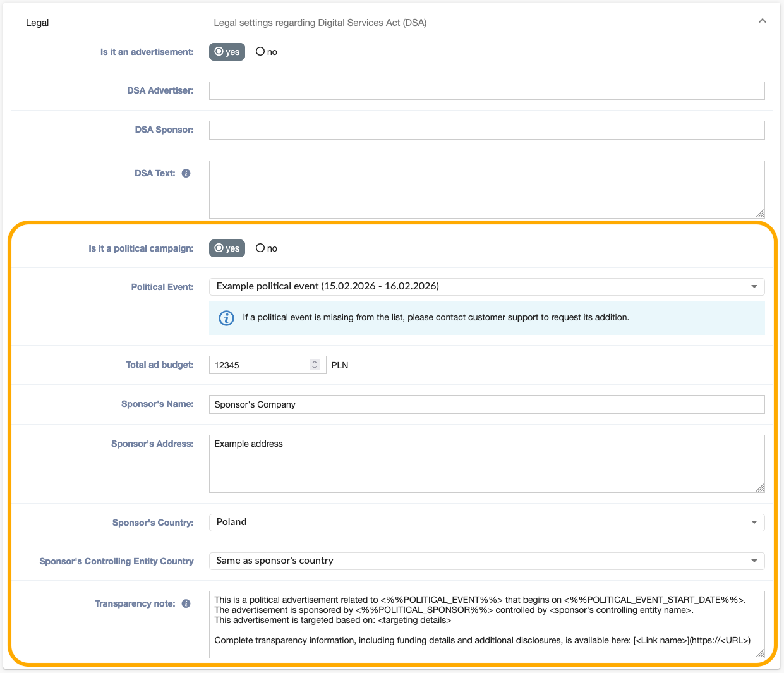Click the Sponsor's Address resize handle
Image resolution: width=784 pixels, height=673 pixels.
tap(760, 488)
